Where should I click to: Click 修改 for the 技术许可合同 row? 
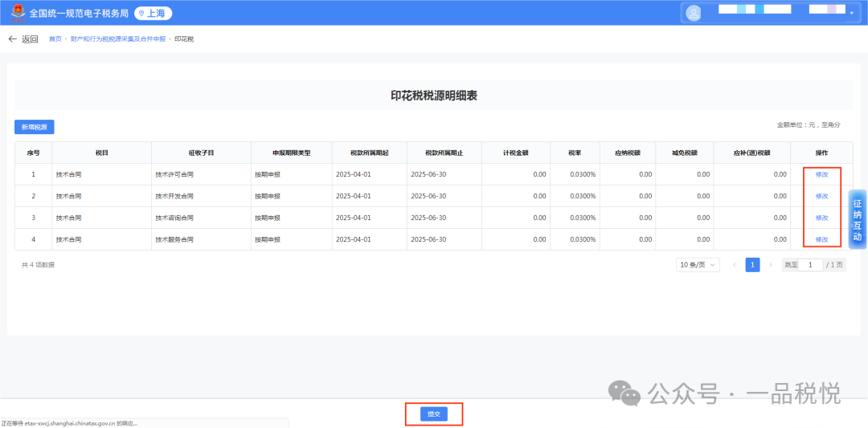pyautogui.click(x=821, y=174)
